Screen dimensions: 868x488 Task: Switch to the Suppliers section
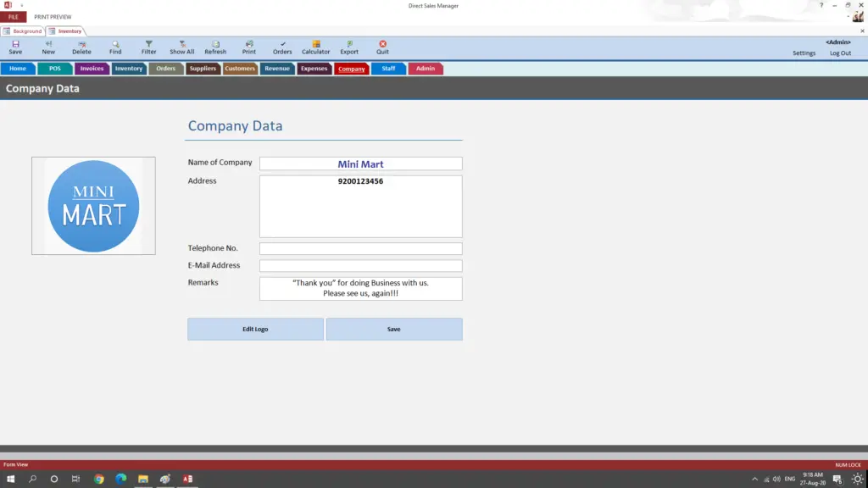(203, 69)
